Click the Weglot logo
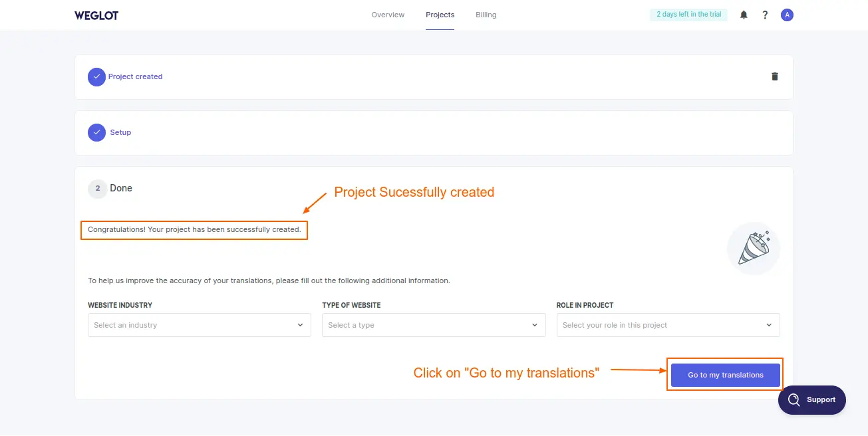This screenshot has height=436, width=868. (x=96, y=14)
